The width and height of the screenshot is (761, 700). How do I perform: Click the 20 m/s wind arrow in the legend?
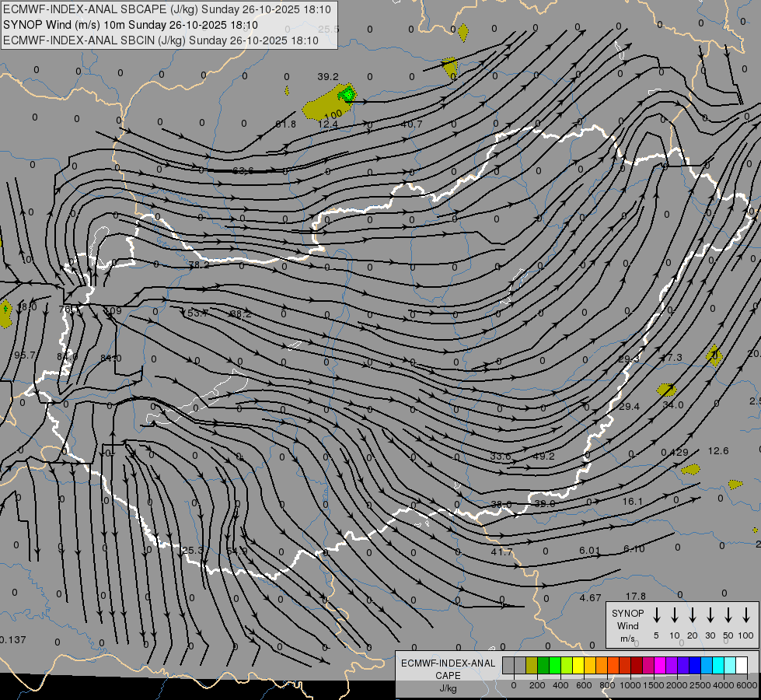click(693, 615)
